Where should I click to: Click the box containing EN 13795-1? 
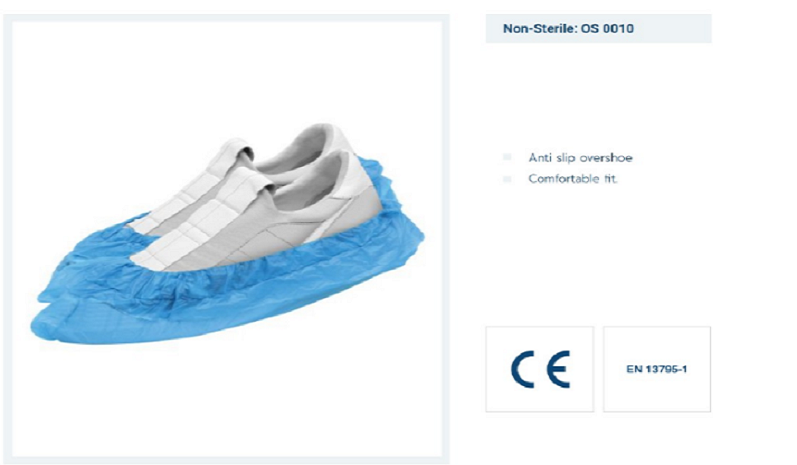tap(657, 369)
